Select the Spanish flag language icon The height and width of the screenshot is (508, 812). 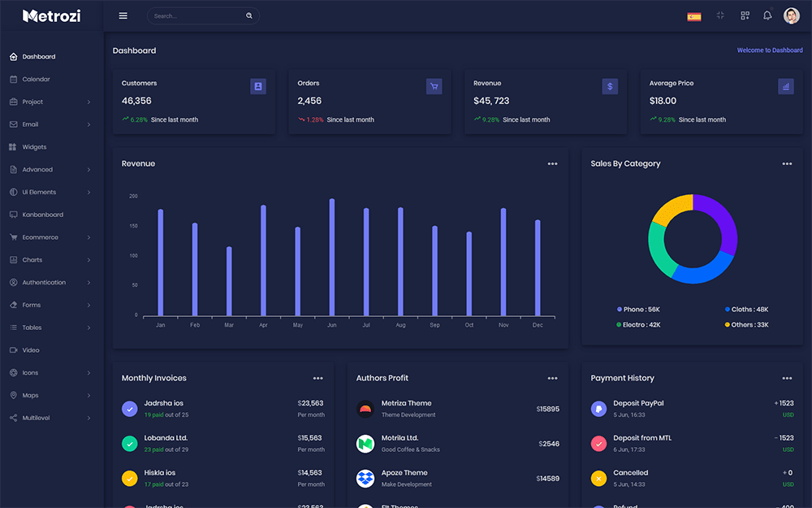(693, 15)
